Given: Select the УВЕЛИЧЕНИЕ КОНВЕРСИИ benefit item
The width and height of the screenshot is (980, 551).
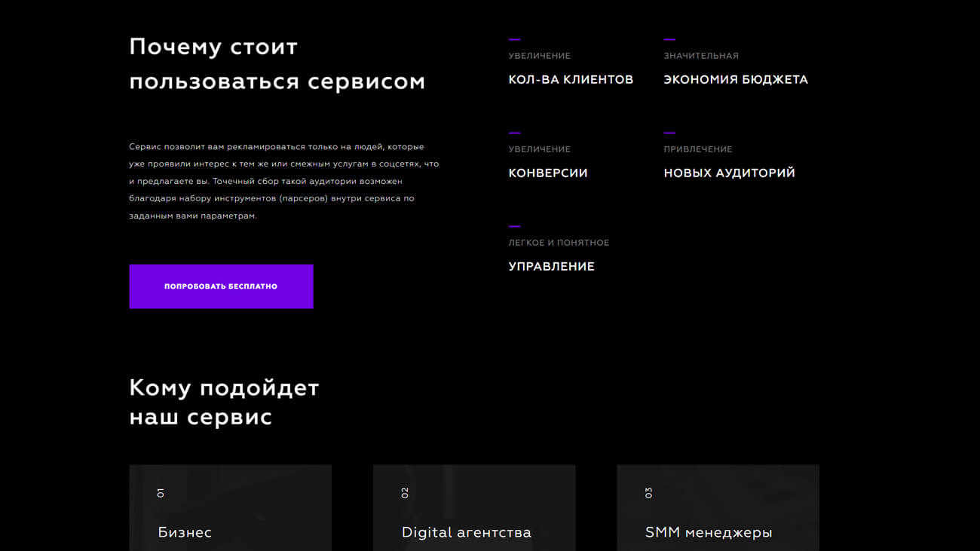Looking at the screenshot, I should [548, 162].
